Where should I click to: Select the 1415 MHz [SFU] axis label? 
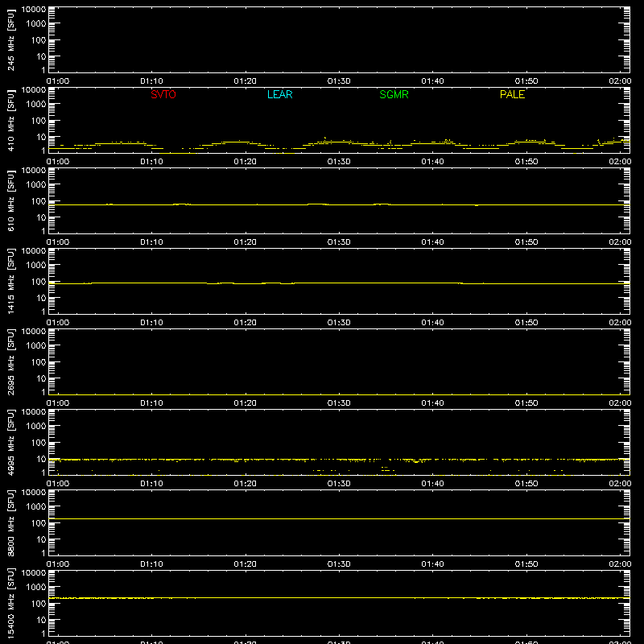point(10,281)
